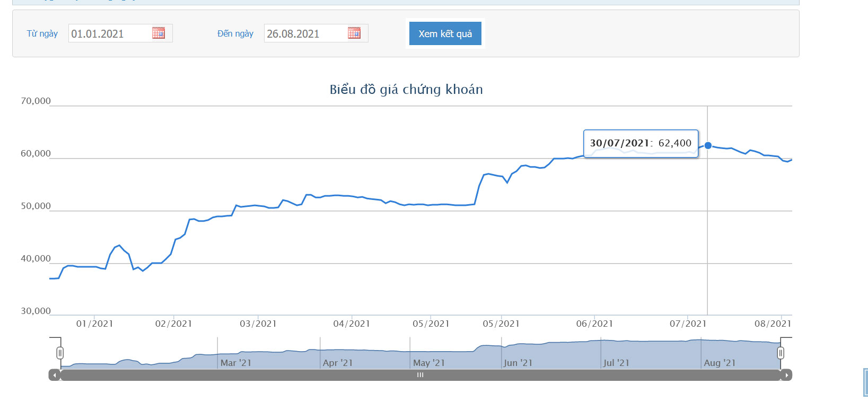Viewport: 868px width, 401px height.
Task: Select the highlighted 30/07/2021 data point
Action: pyautogui.click(x=708, y=145)
